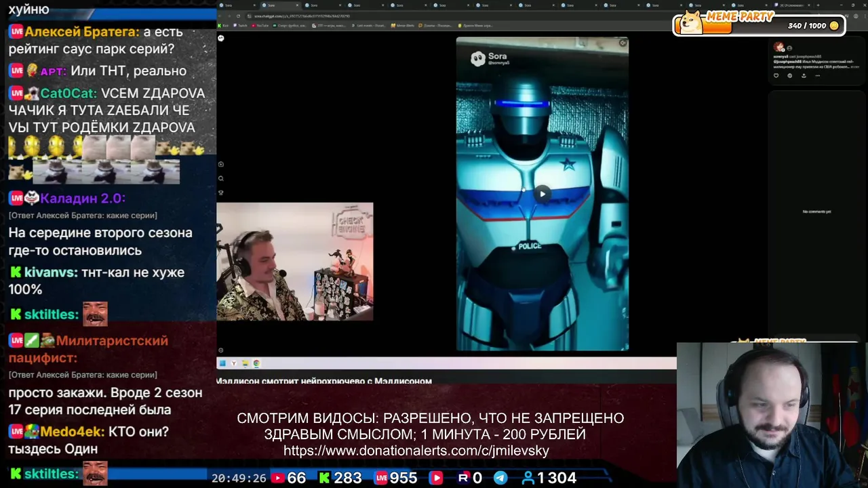Image resolution: width=868 pixels, height=488 pixels.
Task: Open the three-dot more options on post
Action: pos(818,75)
